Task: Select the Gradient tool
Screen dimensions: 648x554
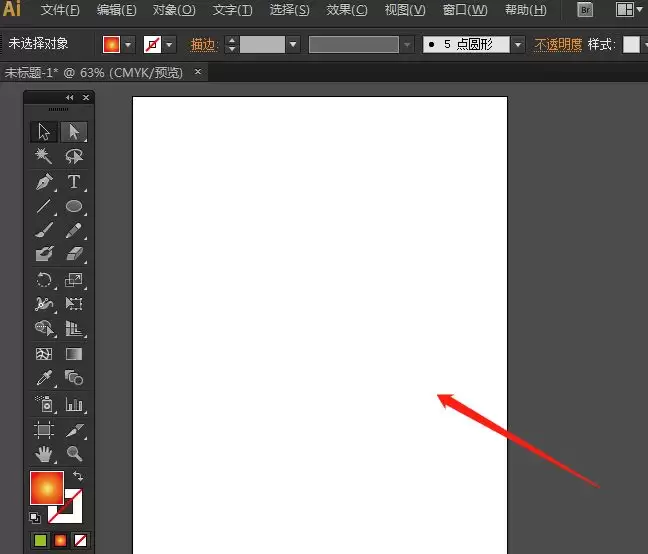Action: pos(74,354)
